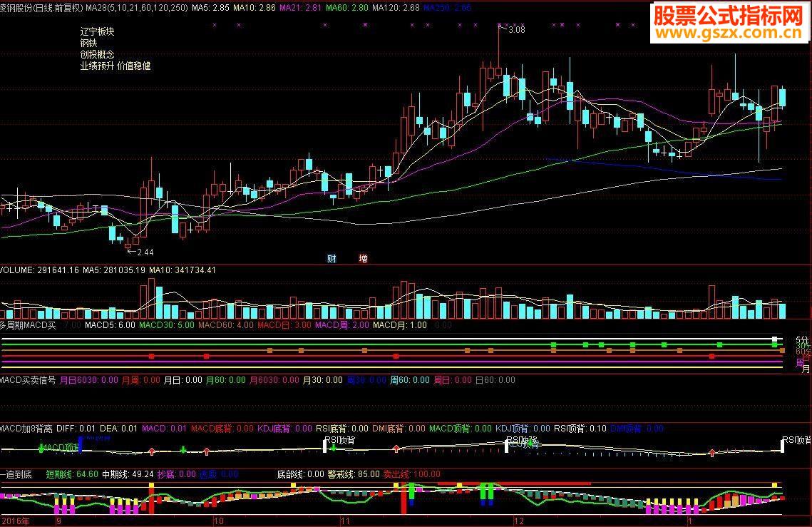Click the 5分 period label at right
The image size is (812, 527).
click(x=802, y=340)
